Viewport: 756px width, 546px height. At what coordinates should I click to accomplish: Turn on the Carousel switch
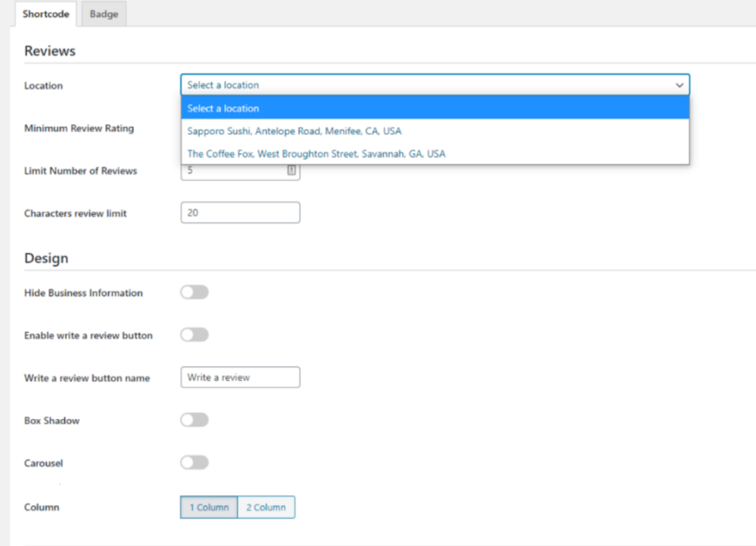194,463
